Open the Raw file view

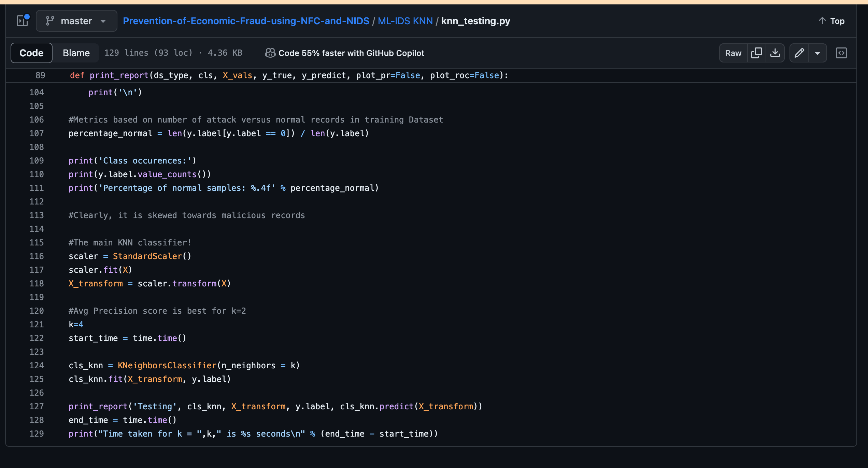[733, 53]
